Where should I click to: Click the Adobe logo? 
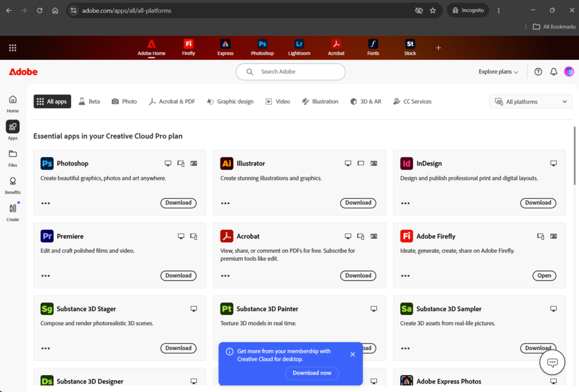click(x=23, y=72)
